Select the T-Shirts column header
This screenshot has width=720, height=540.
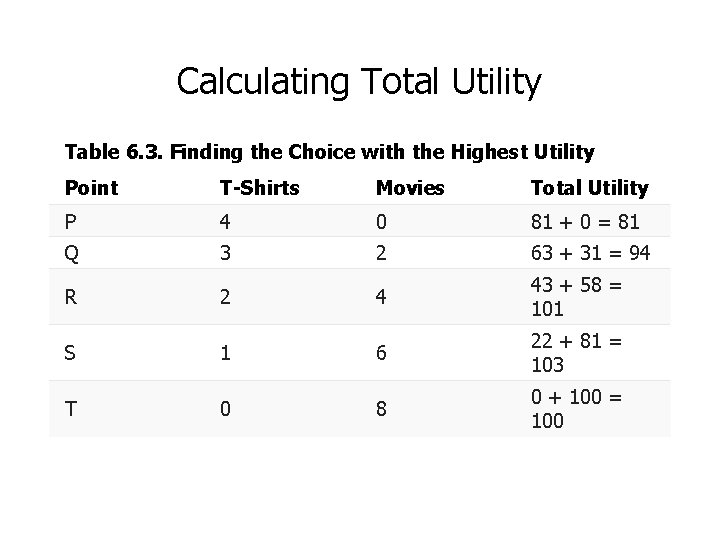coord(258,188)
